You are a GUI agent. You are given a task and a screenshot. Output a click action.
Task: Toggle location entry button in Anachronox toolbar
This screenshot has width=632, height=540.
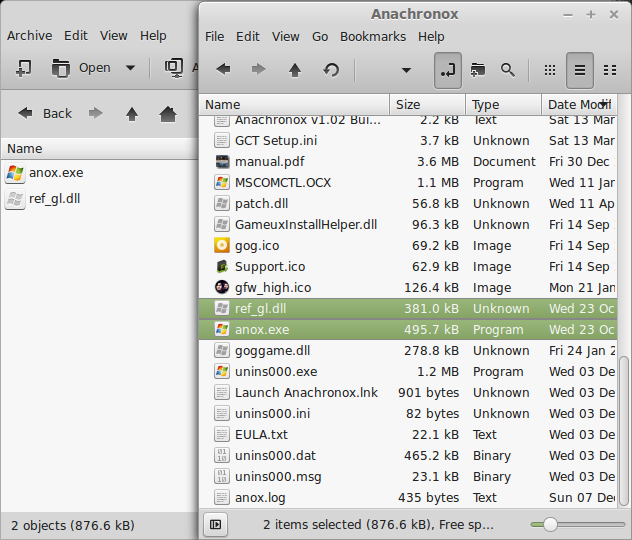pos(448,70)
